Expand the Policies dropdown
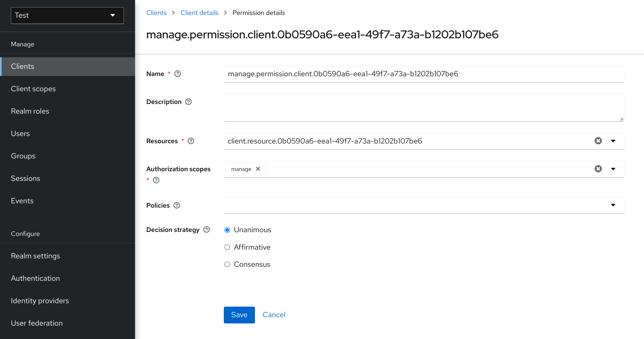 pyautogui.click(x=613, y=205)
